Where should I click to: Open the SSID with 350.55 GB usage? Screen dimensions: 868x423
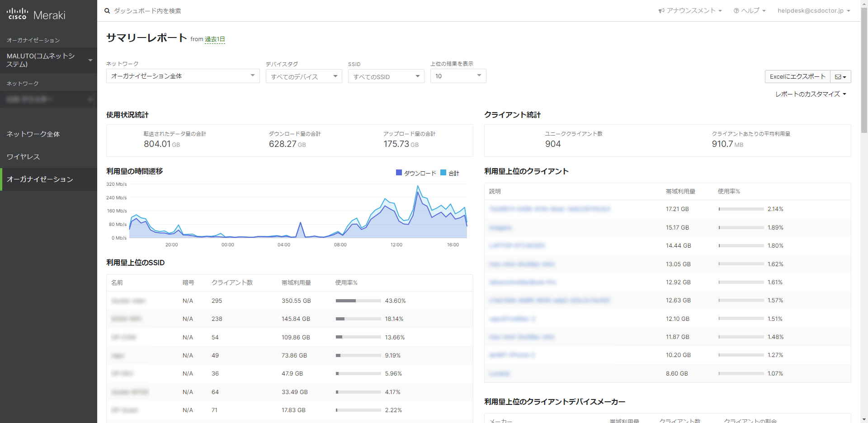coord(128,301)
